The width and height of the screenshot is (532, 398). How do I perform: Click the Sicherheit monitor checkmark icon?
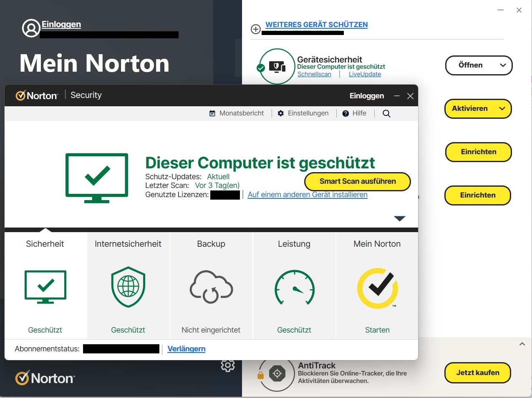click(x=45, y=287)
